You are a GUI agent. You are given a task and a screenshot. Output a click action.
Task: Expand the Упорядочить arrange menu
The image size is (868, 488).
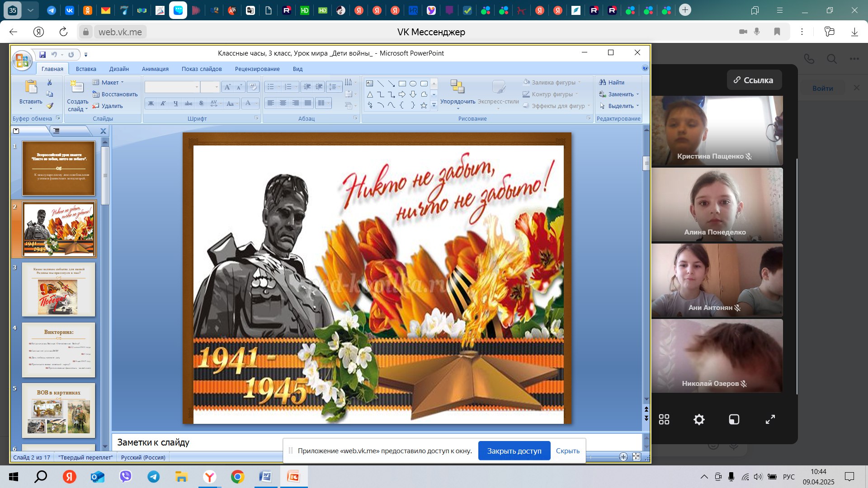pos(458,95)
